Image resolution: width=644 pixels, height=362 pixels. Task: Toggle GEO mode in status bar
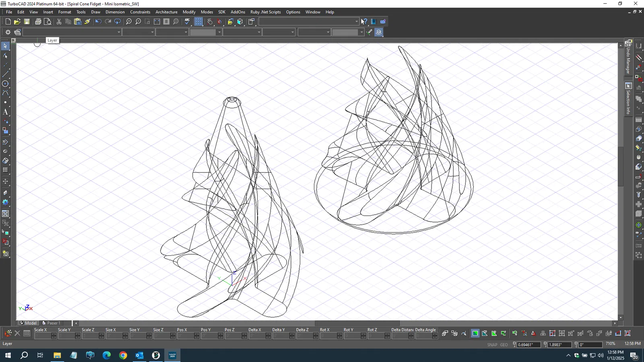pos(504,345)
